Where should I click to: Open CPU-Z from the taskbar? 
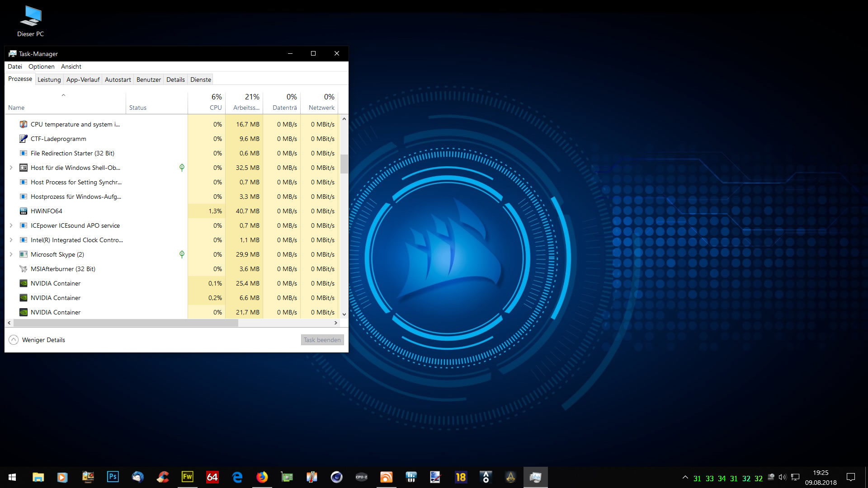pyautogui.click(x=361, y=477)
